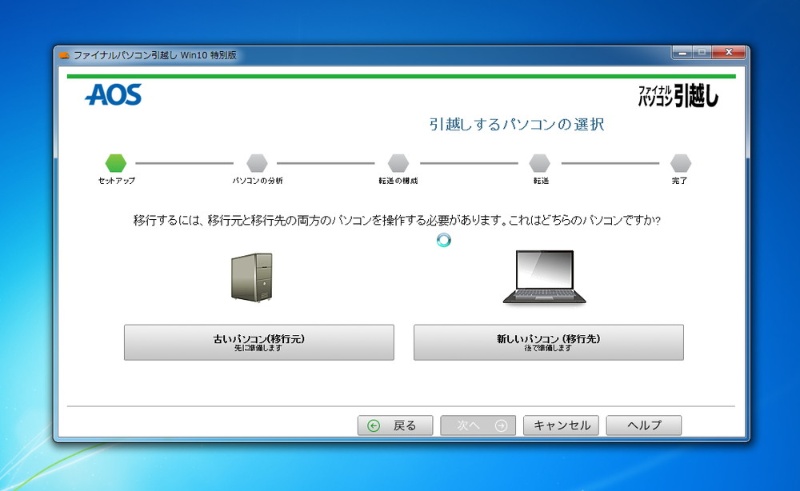Click the blue loading spinner
Viewport: 800px width, 491px height.
coord(444,240)
